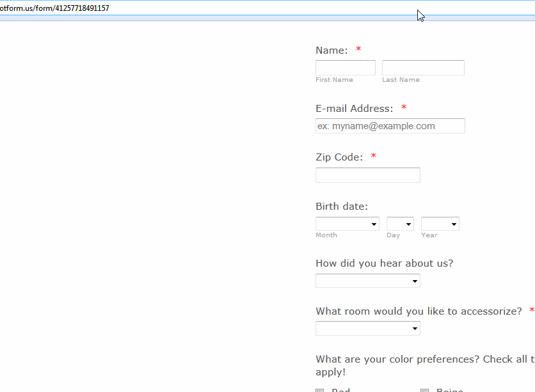
Task: Check the Beige color preference checkbox
Action: coord(424,389)
